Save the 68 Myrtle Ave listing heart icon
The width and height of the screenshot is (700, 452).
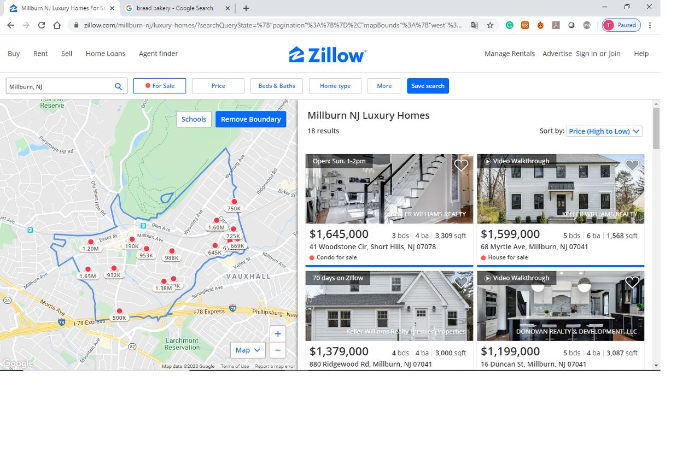tap(632, 165)
